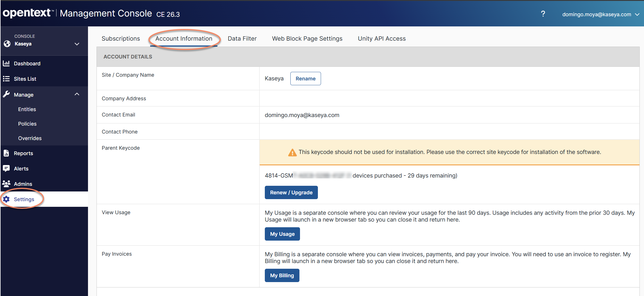The image size is (644, 296).
Task: Click the Alerts message icon
Action: coord(6,168)
